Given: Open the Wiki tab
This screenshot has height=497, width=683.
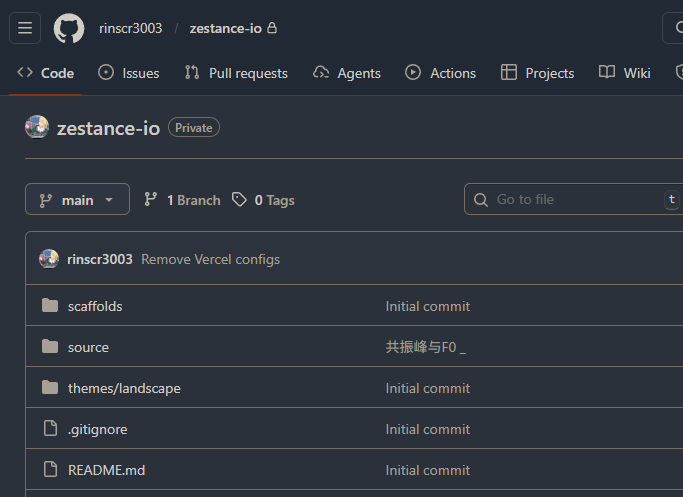Looking at the screenshot, I should pos(625,73).
